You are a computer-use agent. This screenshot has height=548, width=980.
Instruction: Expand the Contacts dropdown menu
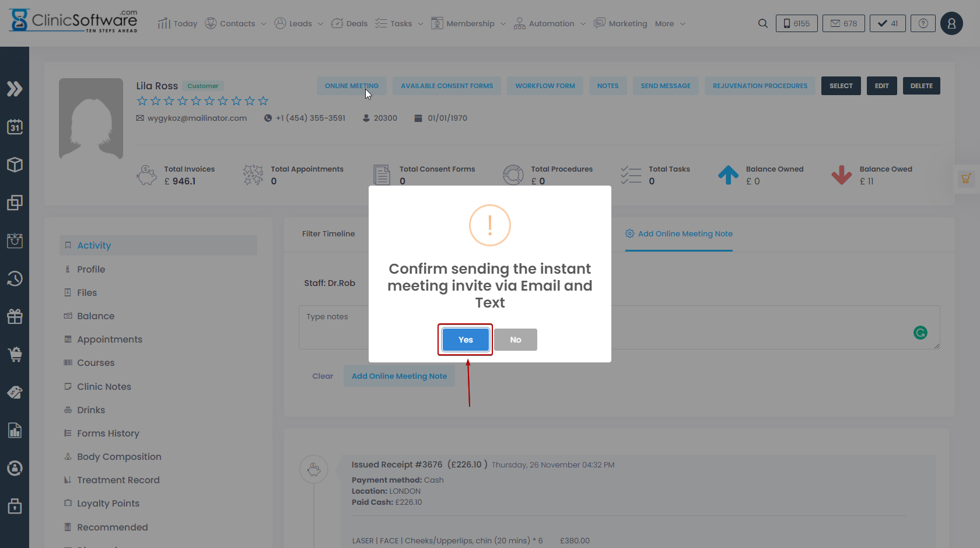(x=236, y=23)
